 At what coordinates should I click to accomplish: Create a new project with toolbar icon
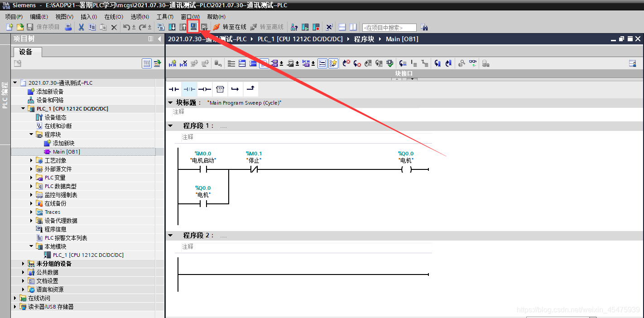(10, 27)
